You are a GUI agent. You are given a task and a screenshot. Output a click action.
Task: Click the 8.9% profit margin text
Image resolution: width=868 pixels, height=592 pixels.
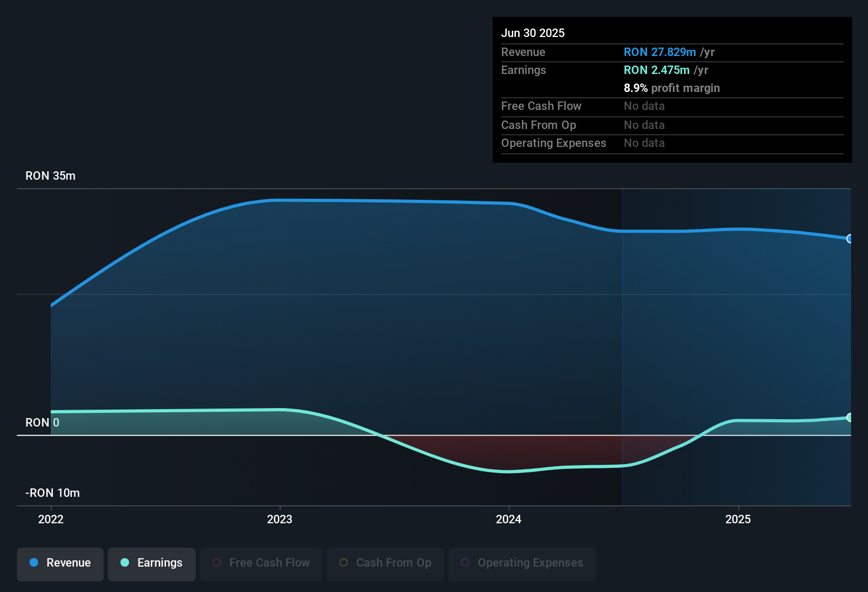tap(672, 88)
